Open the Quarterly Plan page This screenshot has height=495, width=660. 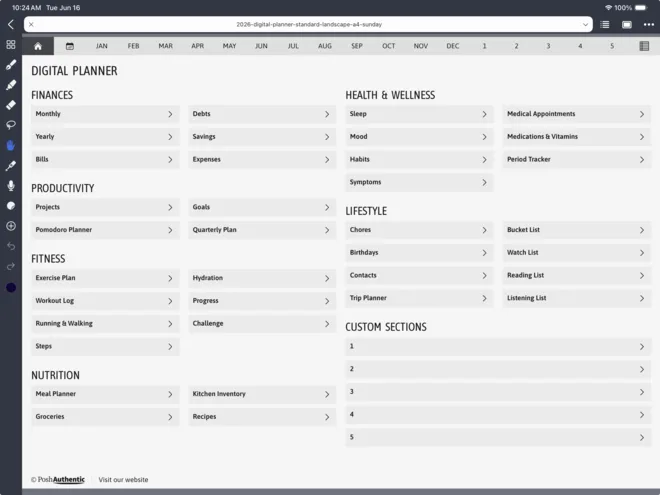(262, 230)
